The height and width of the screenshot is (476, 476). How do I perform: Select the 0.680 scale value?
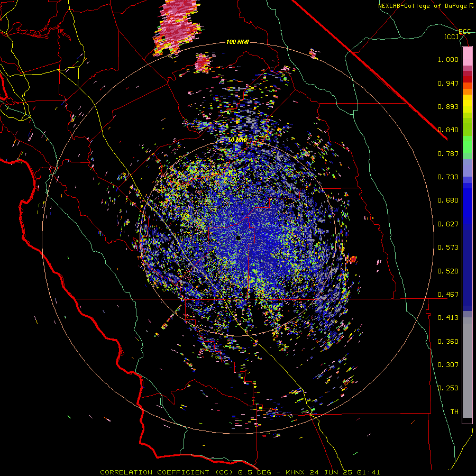point(448,200)
